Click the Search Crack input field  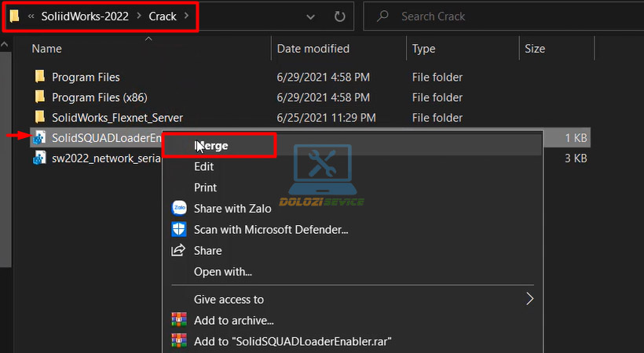click(x=503, y=16)
